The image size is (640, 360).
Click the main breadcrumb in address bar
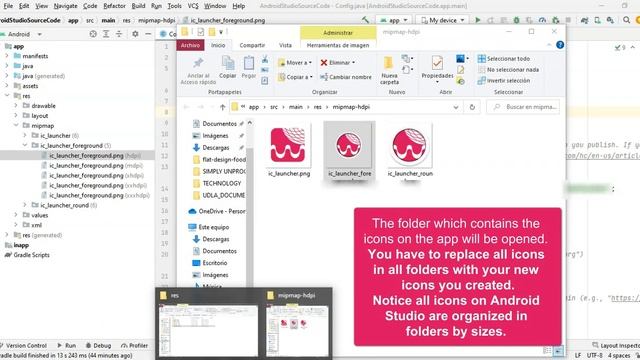(x=296, y=107)
